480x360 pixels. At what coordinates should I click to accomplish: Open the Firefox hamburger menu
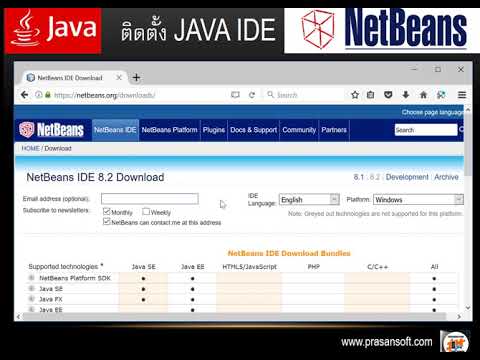(x=462, y=95)
